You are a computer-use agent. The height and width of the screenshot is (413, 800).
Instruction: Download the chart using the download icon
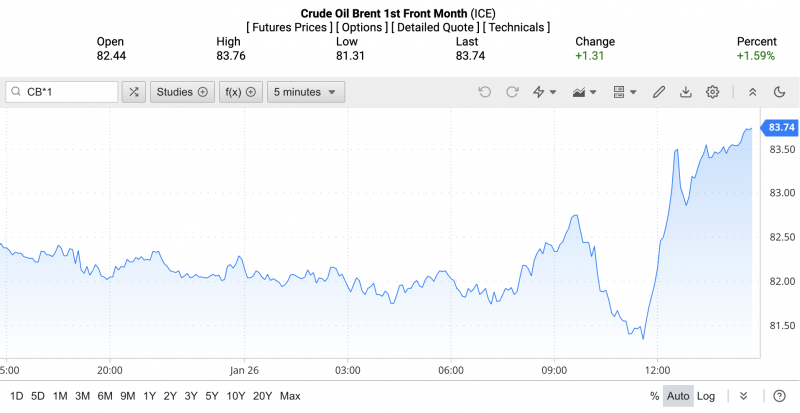[x=686, y=92]
